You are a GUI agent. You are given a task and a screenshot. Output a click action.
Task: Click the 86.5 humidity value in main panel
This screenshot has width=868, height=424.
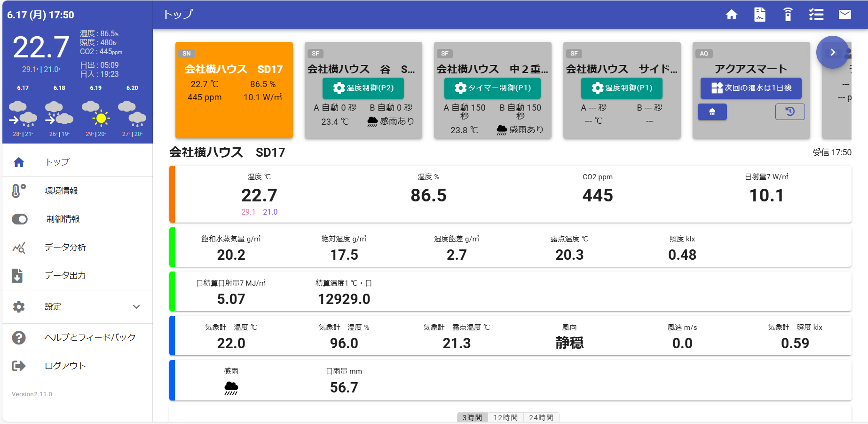(428, 195)
